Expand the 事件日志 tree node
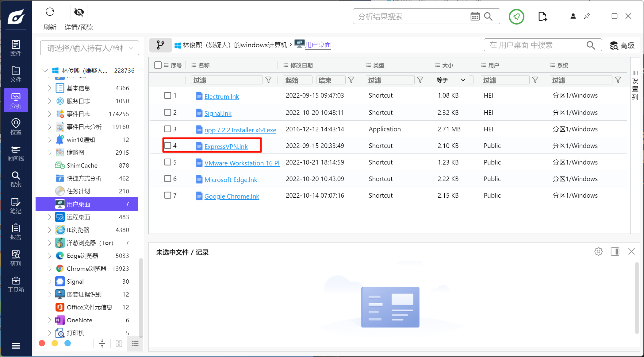Image resolution: width=644 pixels, height=357 pixels. tap(49, 114)
